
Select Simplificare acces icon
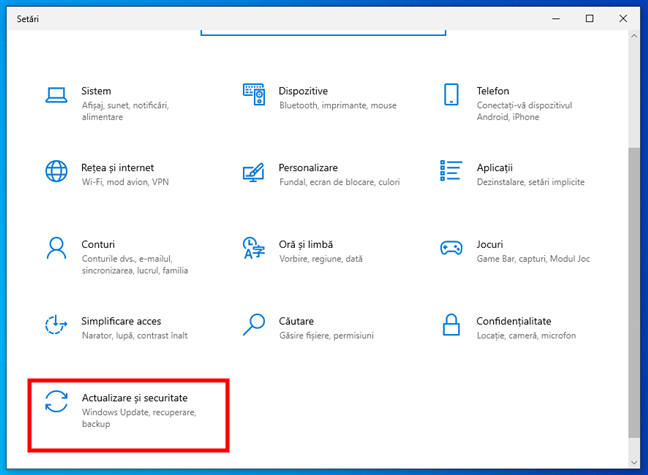[x=56, y=324]
